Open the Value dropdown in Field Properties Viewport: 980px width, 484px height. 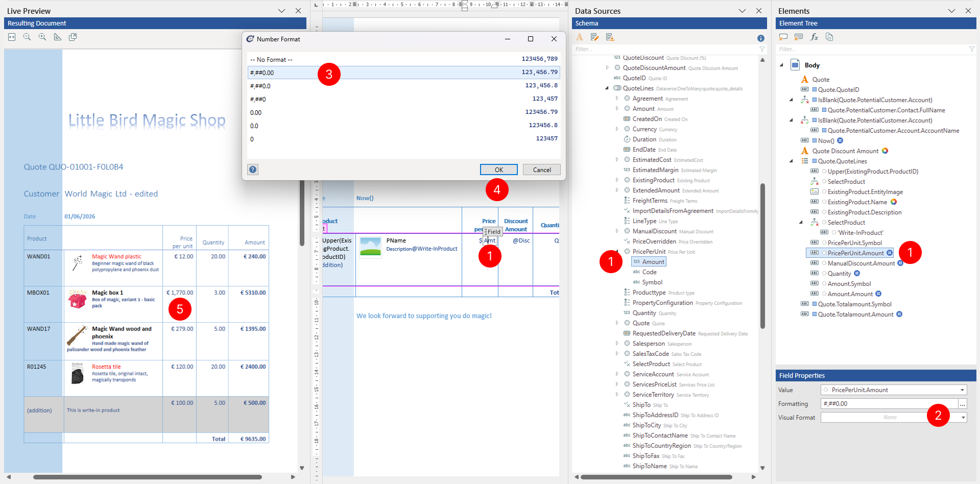[963, 390]
